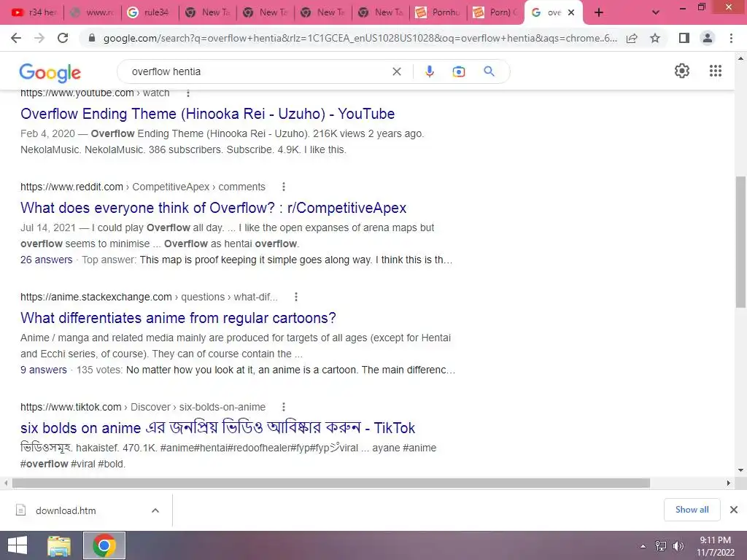Open Google search settings gear
Viewport: 747px width, 560px height.
click(682, 71)
